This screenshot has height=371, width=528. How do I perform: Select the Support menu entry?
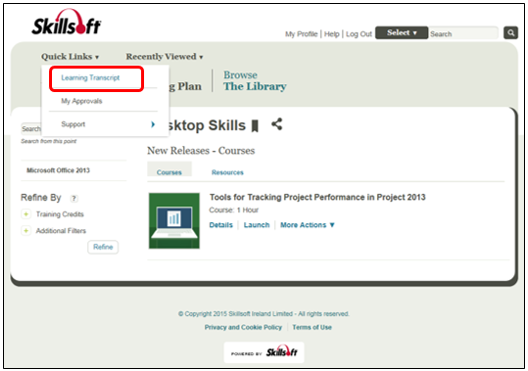coord(73,124)
